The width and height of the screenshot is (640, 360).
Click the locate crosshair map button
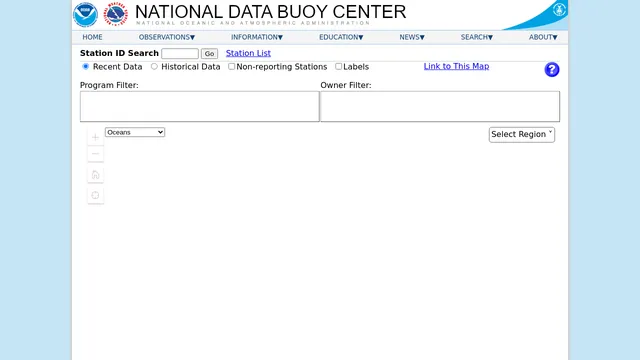[96, 196]
